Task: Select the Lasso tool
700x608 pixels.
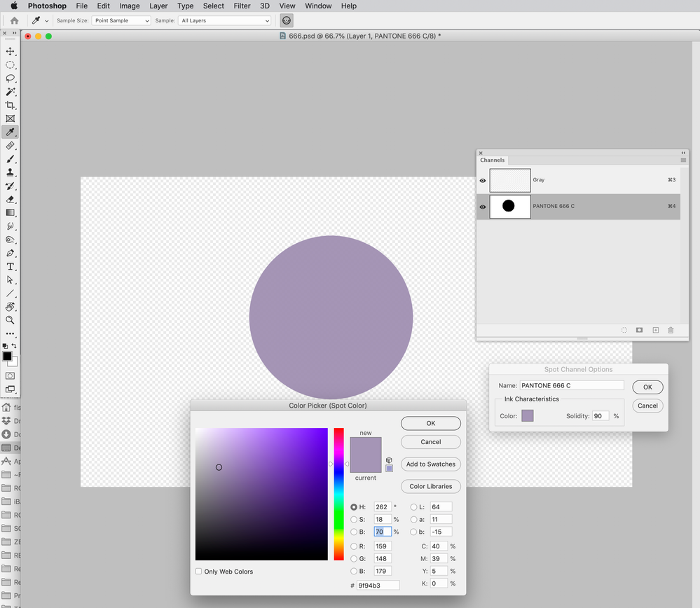Action: tap(10, 78)
